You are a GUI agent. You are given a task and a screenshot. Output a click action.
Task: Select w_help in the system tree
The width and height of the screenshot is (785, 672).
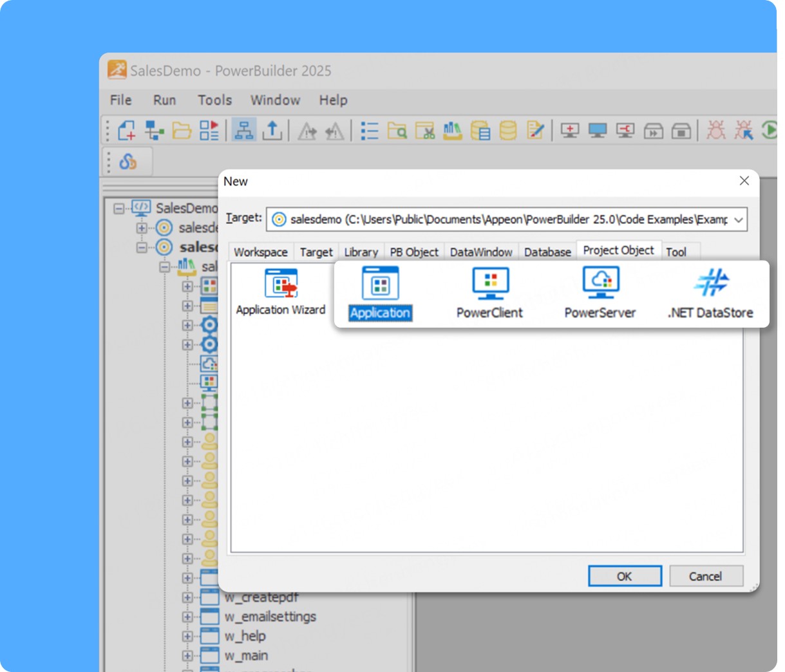point(245,636)
